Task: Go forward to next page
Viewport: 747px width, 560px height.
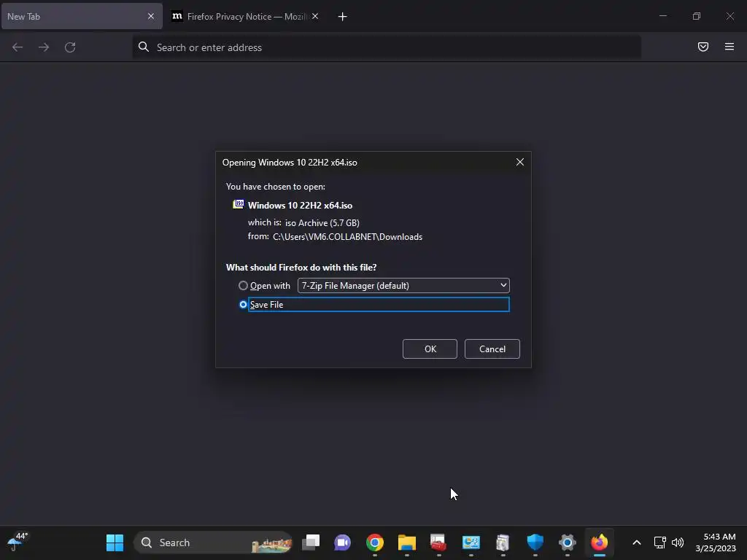Action: (44, 47)
